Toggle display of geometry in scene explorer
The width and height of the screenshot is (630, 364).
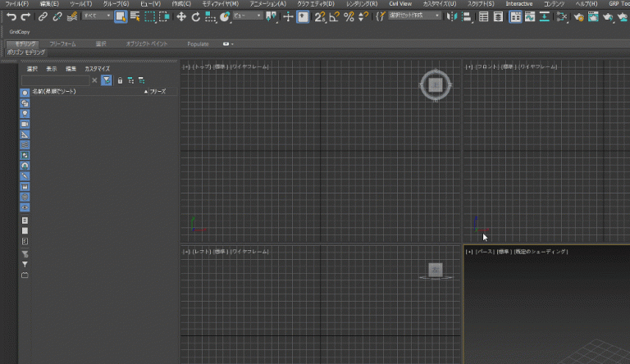click(25, 93)
